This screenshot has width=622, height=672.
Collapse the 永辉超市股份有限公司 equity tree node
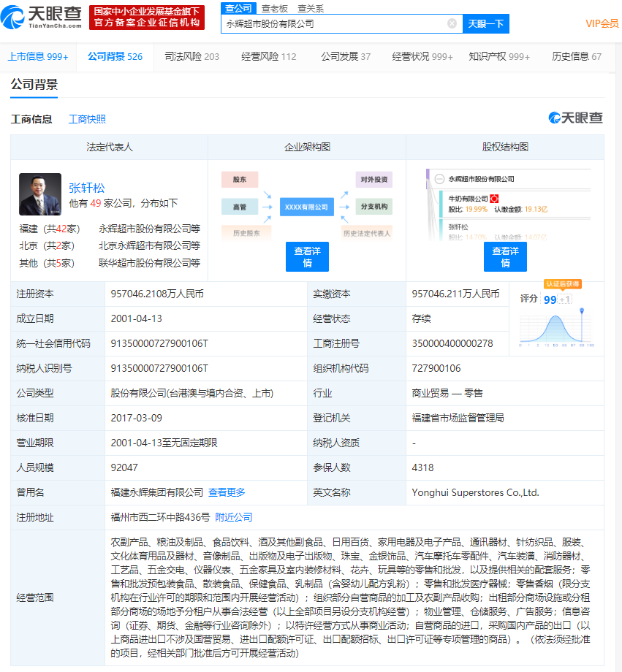[x=439, y=179]
